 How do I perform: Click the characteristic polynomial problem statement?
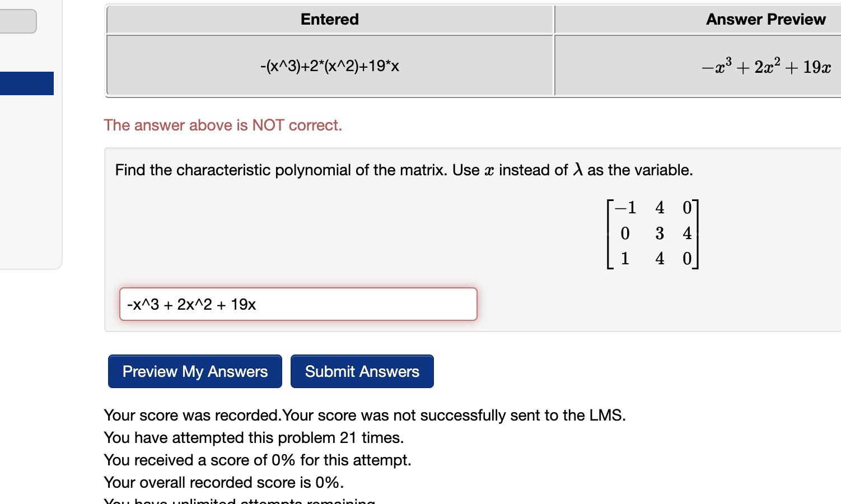(403, 170)
